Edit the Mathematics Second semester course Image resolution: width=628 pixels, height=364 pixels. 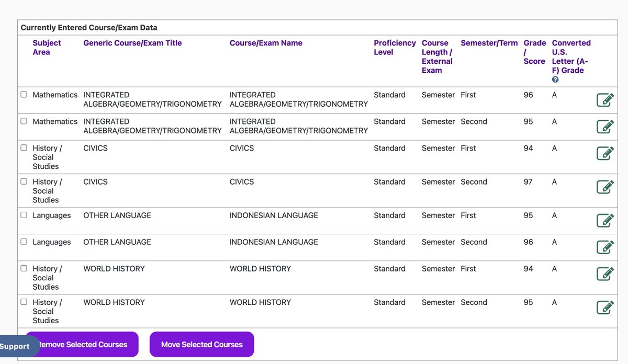click(x=605, y=126)
